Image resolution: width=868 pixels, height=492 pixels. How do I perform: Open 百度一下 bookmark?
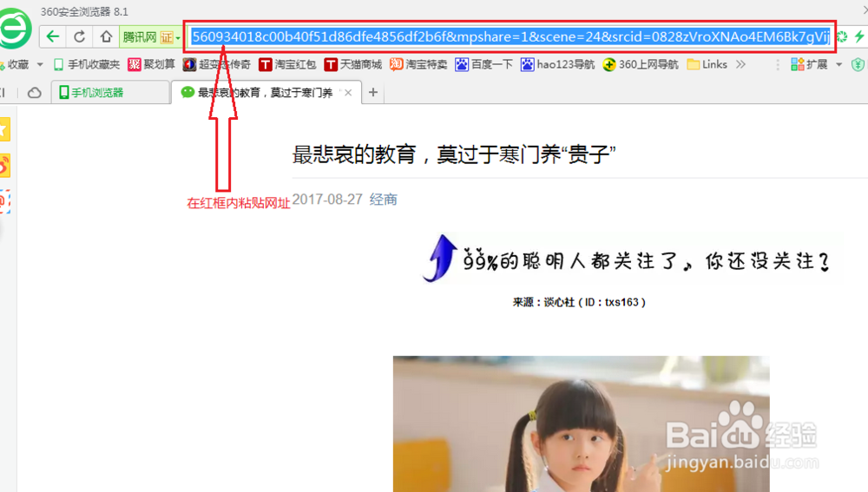(x=483, y=65)
